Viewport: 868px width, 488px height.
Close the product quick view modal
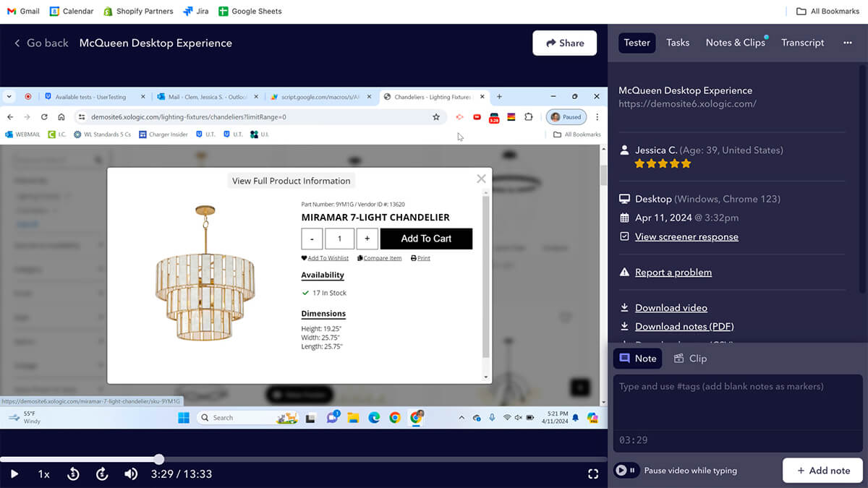point(481,179)
